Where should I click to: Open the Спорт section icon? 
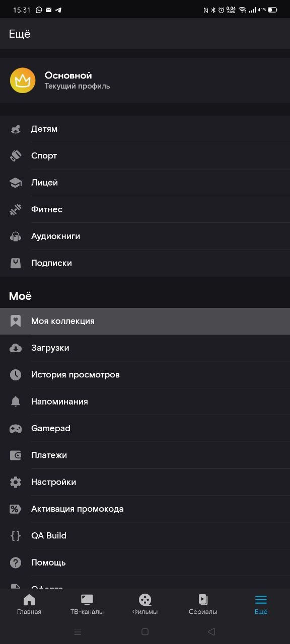(x=16, y=156)
